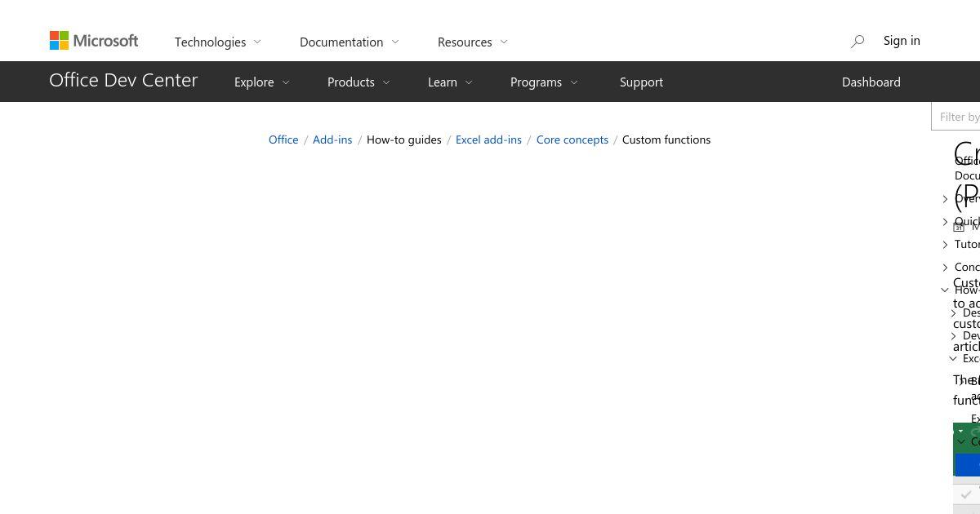Click the Sign in link
The image size is (980, 514).
[x=902, y=40]
